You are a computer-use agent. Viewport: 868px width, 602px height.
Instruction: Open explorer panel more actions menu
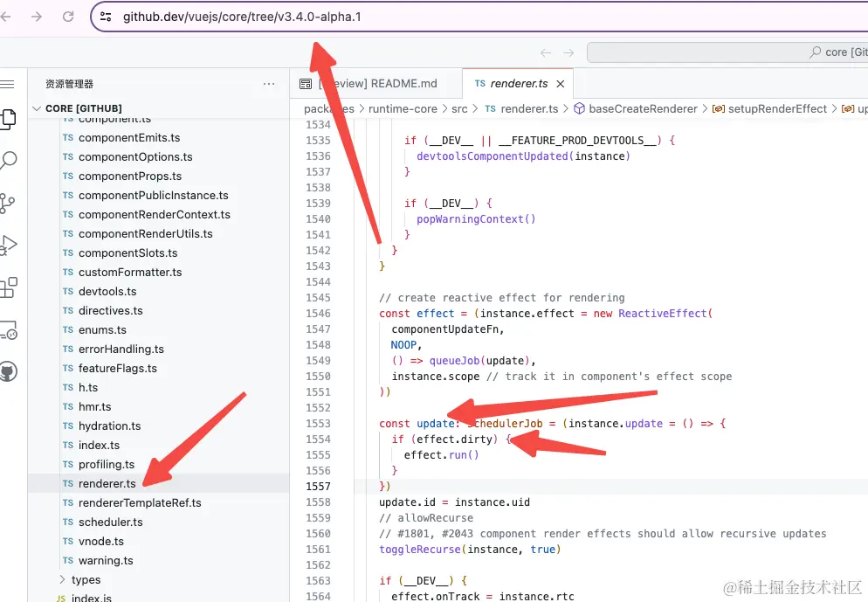tap(269, 84)
